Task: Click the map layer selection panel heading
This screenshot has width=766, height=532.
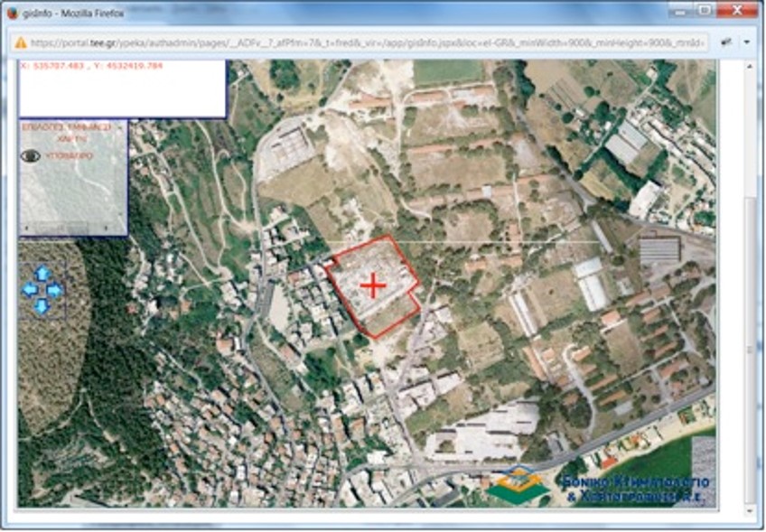Action: click(68, 133)
